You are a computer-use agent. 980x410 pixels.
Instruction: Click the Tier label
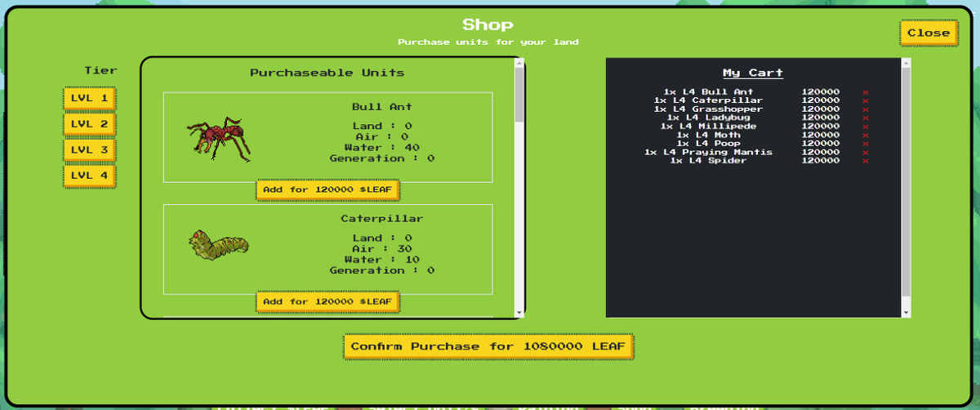(100, 71)
